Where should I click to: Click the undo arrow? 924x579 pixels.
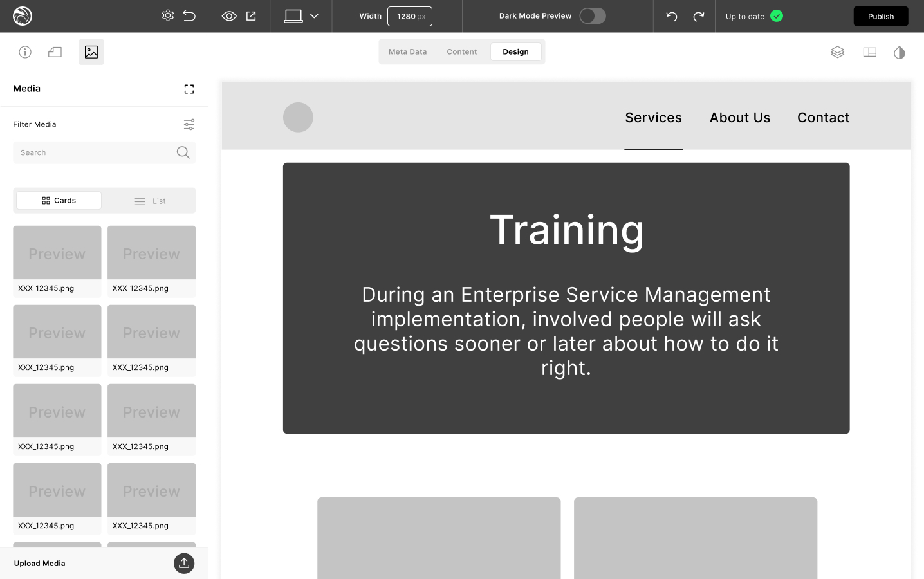[x=672, y=16]
